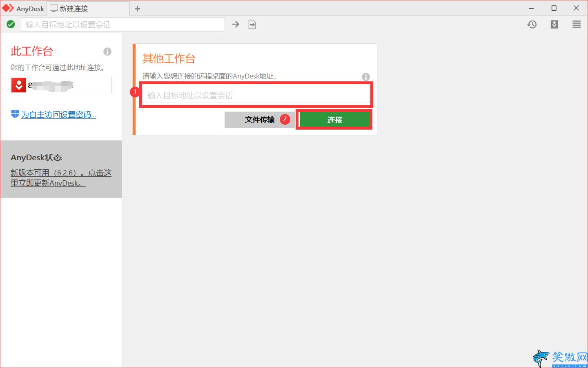Image resolution: width=588 pixels, height=368 pixels.
Task: Maximize the AnyDesk window
Action: (x=554, y=8)
